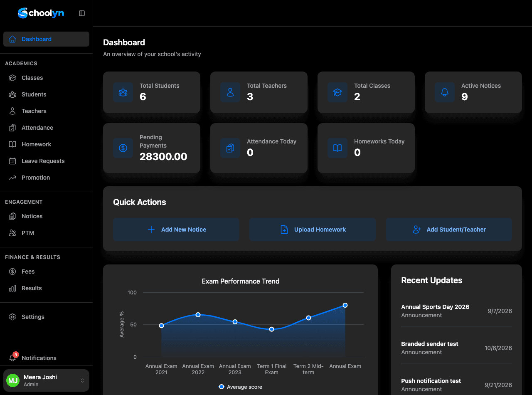Select Homework in the sidebar
The width and height of the screenshot is (532, 395).
(46, 144)
